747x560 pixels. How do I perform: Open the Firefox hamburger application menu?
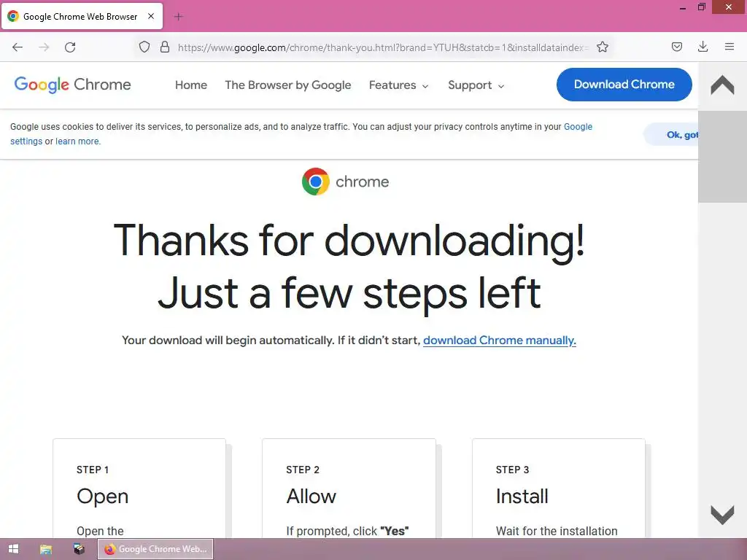729,47
